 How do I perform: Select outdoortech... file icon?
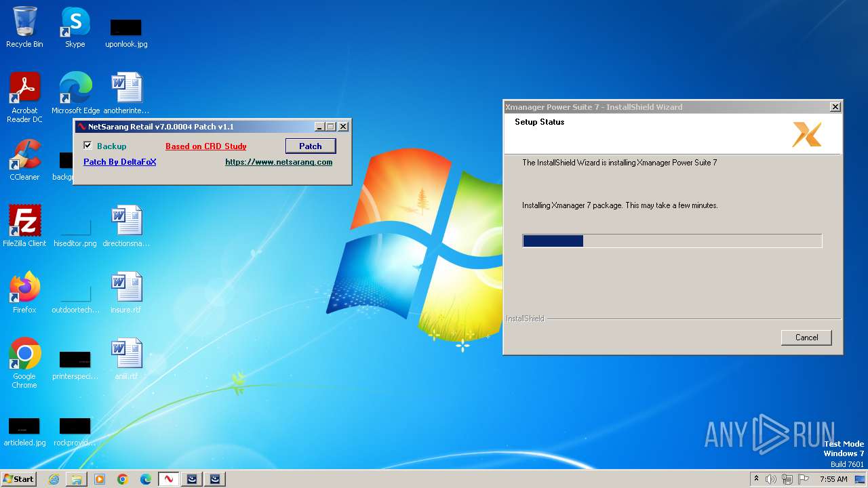[x=75, y=297]
